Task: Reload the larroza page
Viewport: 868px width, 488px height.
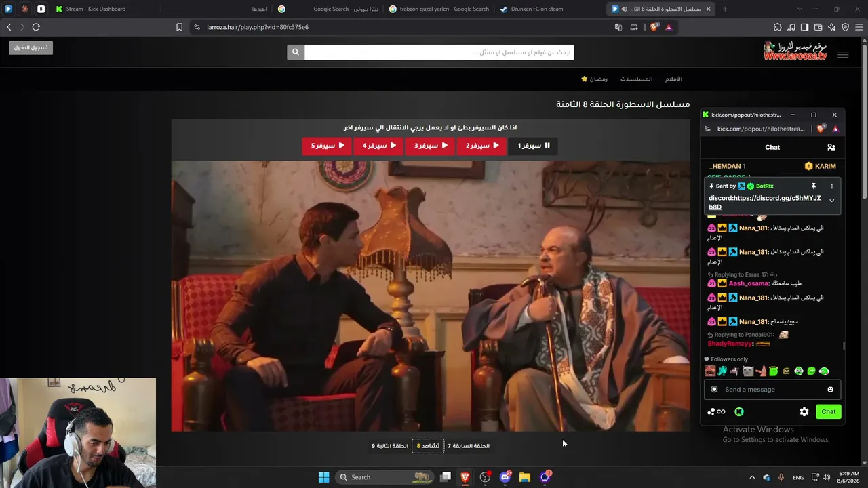Action: point(36,27)
